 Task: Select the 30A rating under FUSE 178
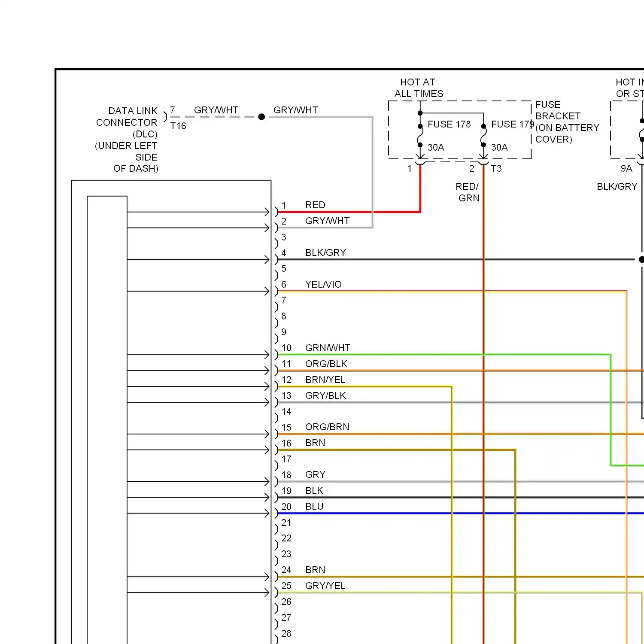pos(436,147)
